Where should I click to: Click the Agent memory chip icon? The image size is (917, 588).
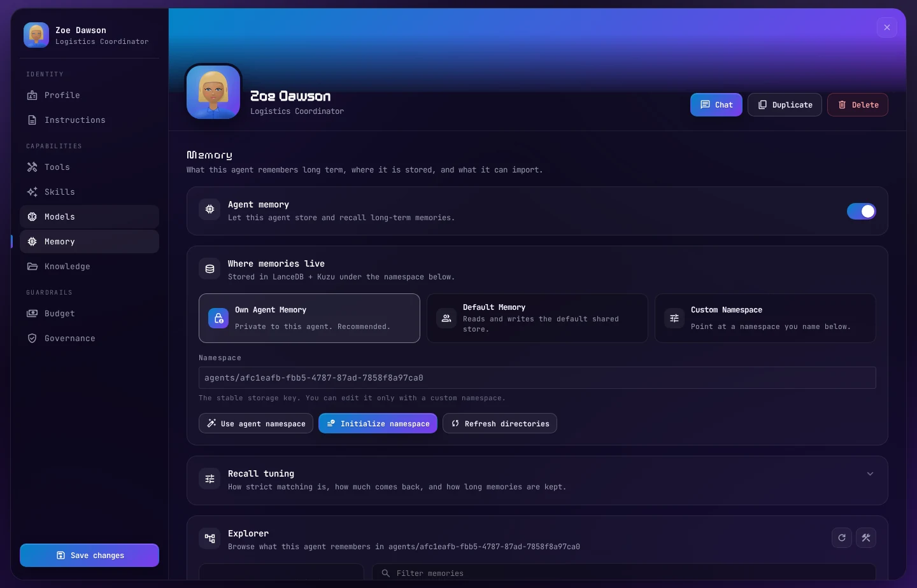(210, 209)
